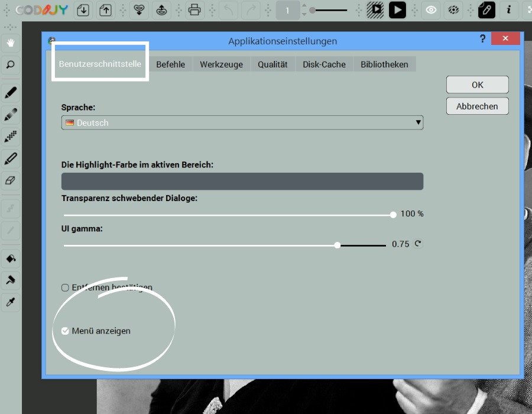Image resolution: width=532 pixels, height=414 pixels.
Task: Switch to the Disk-Cache tab
Action: [x=324, y=64]
